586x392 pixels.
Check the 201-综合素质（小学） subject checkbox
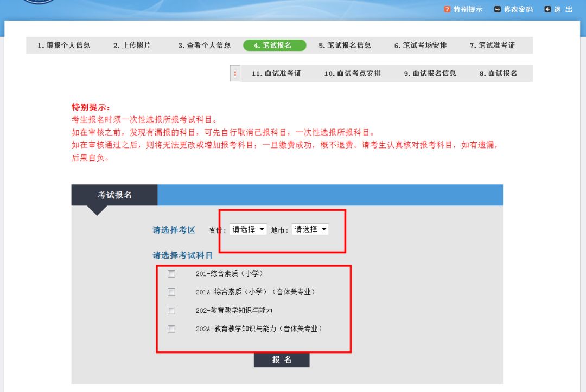pyautogui.click(x=172, y=274)
